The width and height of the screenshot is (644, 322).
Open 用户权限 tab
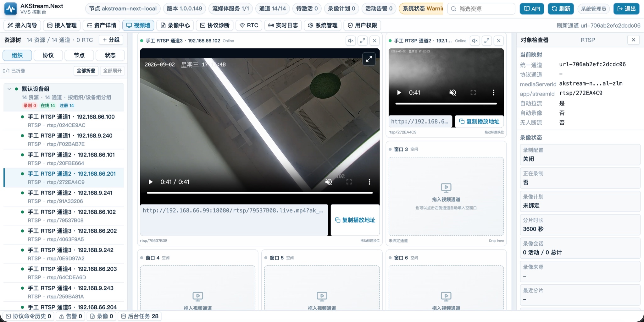pyautogui.click(x=362, y=25)
